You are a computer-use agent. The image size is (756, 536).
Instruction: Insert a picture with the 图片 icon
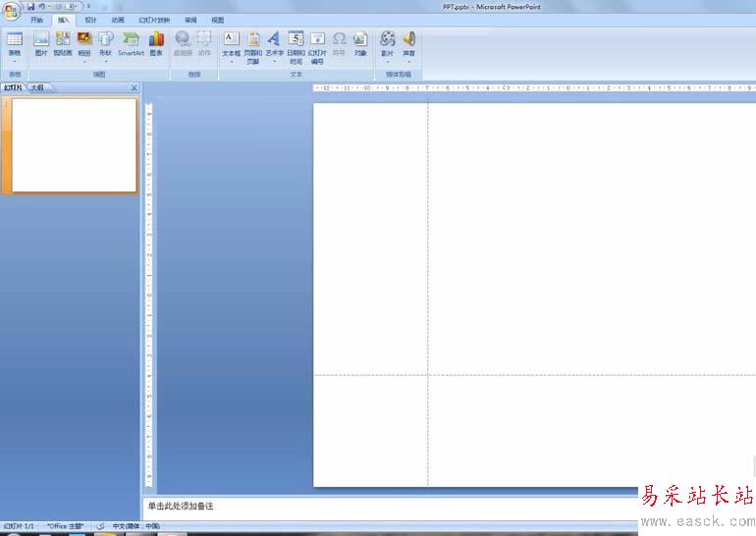tap(41, 43)
